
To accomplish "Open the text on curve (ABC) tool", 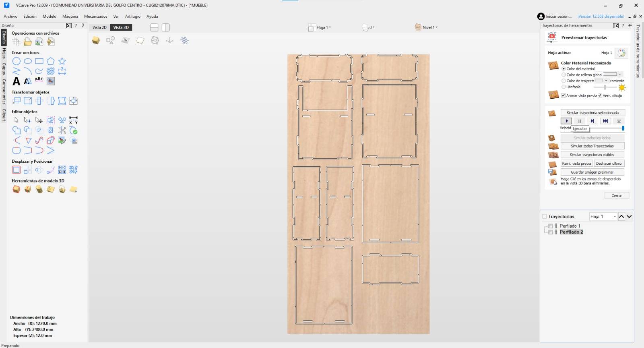I will click(39, 80).
